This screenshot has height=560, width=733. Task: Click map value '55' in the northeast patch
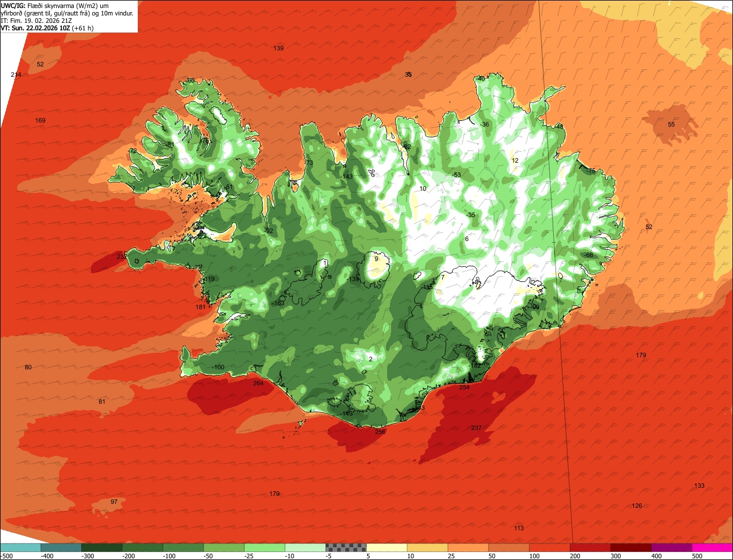pyautogui.click(x=672, y=124)
